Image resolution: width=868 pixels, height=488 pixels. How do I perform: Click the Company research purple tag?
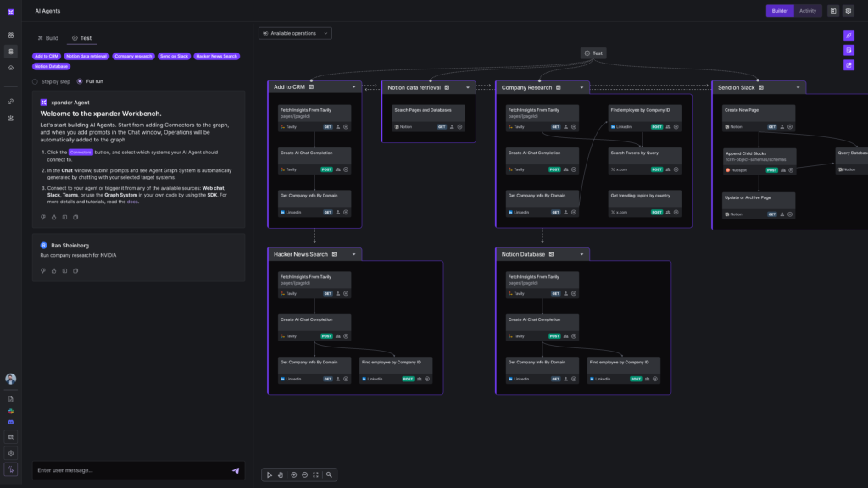click(133, 57)
